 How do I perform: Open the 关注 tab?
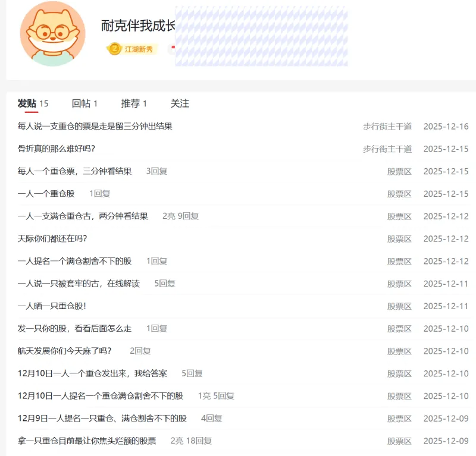(x=180, y=103)
